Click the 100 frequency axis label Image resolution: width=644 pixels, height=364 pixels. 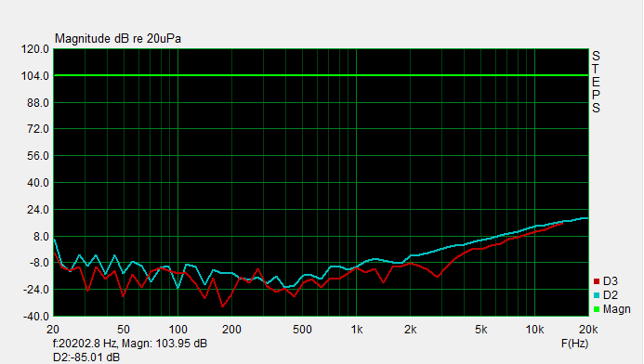click(177, 330)
